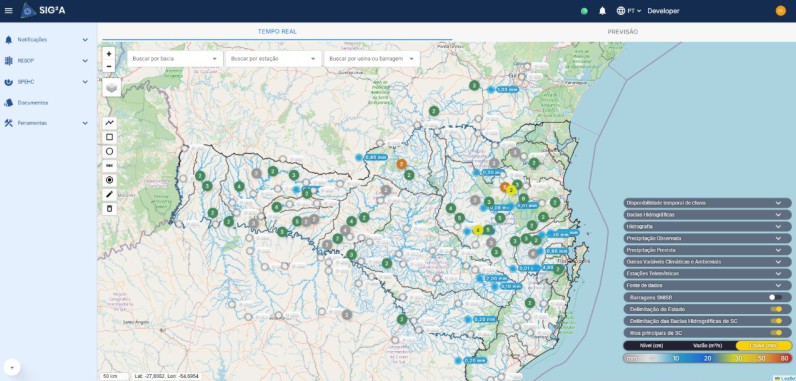
Task: Click the Ferramentas tools sidebar icon
Action: pos(8,123)
